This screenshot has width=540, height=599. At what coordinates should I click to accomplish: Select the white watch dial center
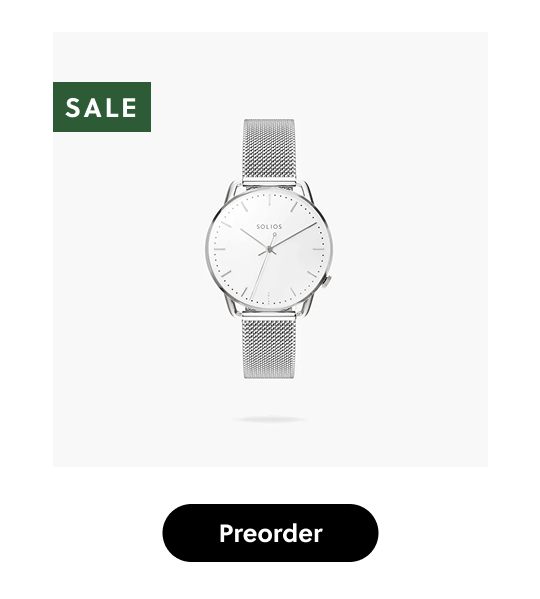(x=269, y=249)
